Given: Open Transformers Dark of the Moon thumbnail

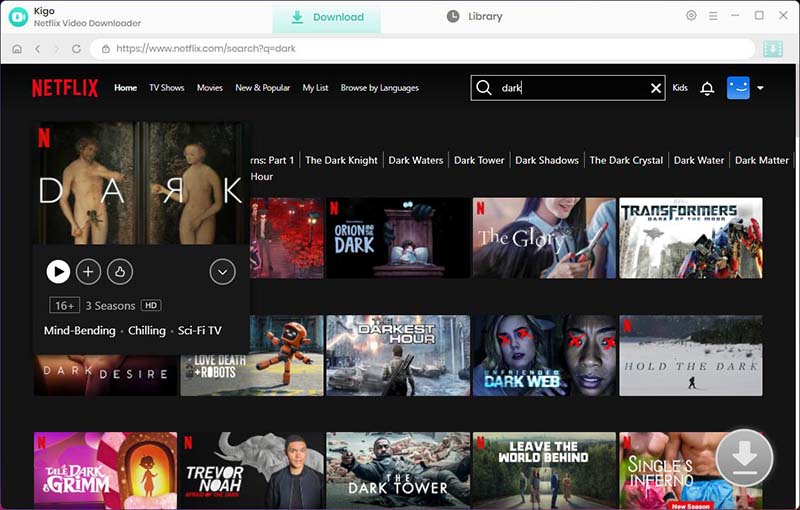Looking at the screenshot, I should [x=691, y=238].
